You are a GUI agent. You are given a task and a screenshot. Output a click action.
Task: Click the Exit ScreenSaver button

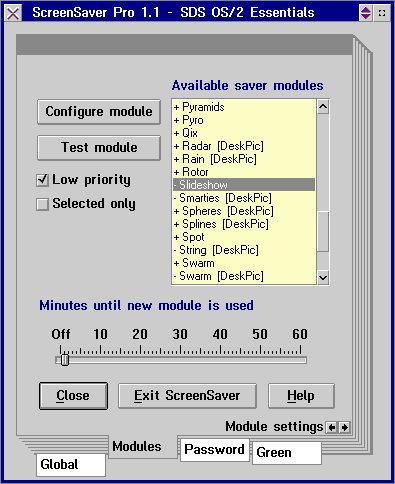187,396
